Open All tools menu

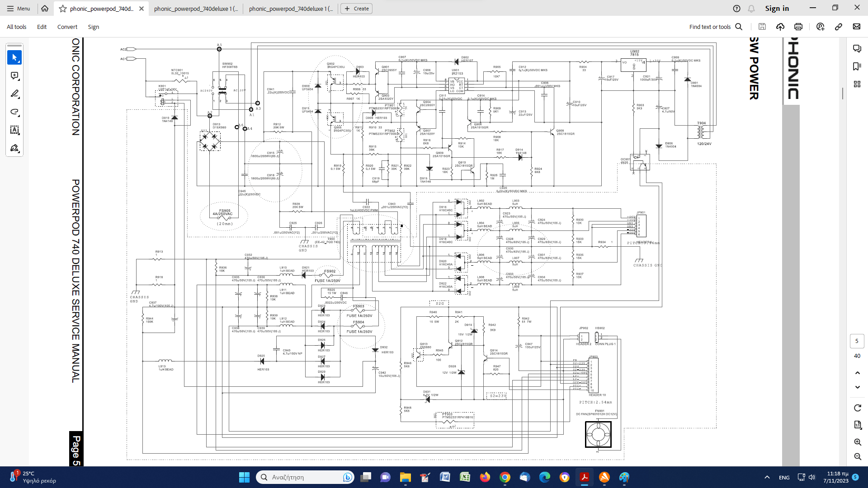(x=16, y=27)
